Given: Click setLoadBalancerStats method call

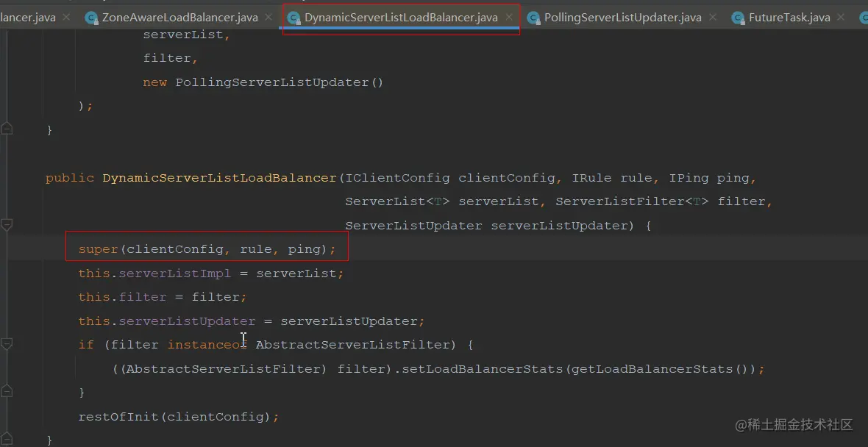Looking at the screenshot, I should [x=482, y=368].
